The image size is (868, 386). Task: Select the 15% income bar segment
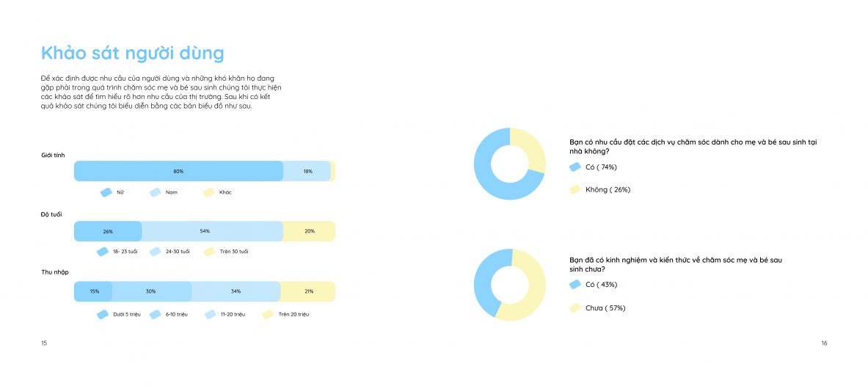pos(94,291)
